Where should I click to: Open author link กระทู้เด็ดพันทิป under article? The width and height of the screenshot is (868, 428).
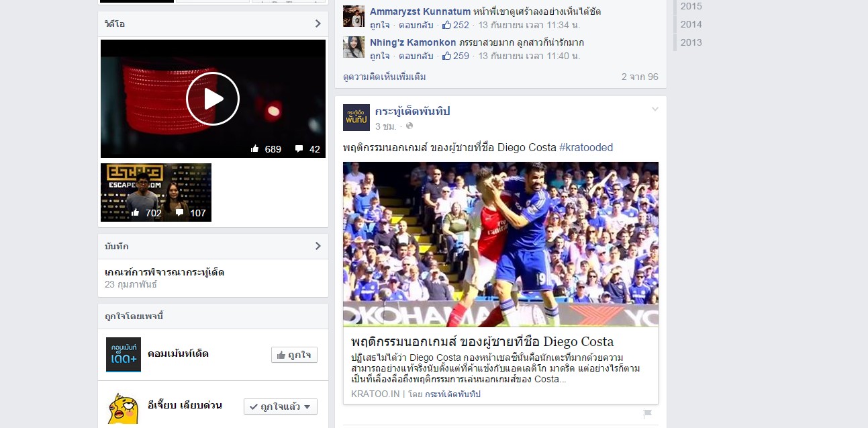point(453,394)
